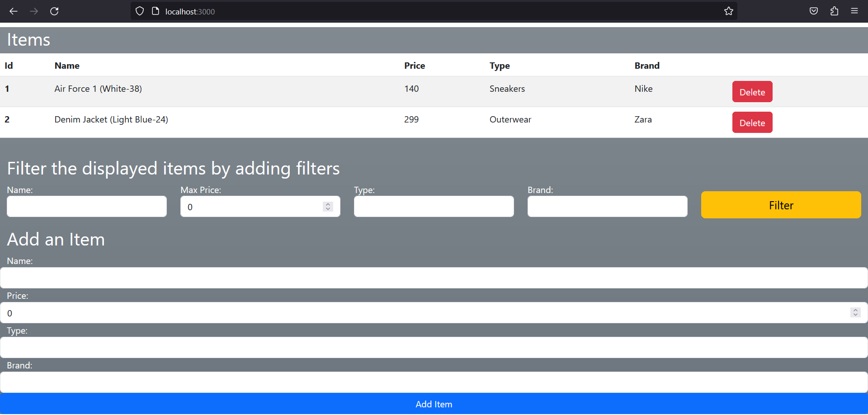Click the forward navigation arrow
Viewport: 868px width, 415px height.
coord(34,11)
